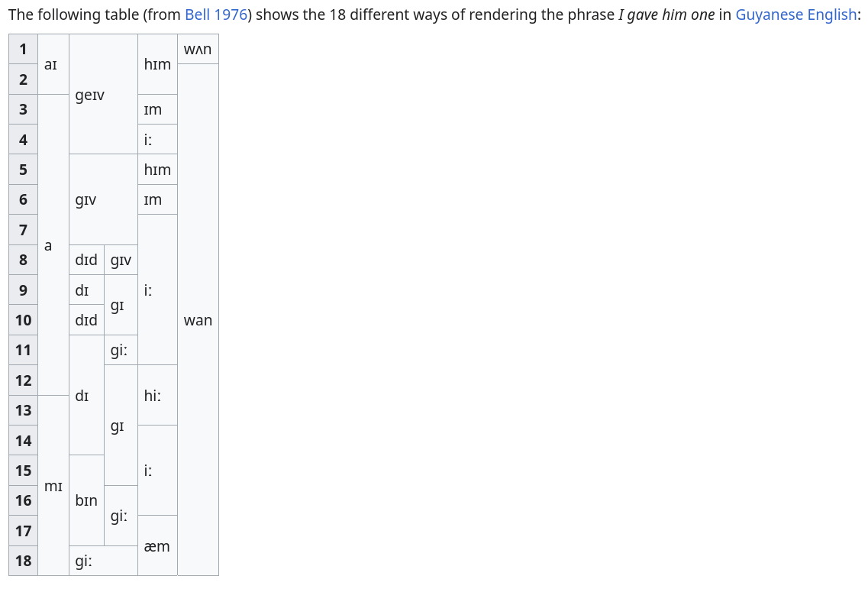
Task: Click the aɪ cell in the table
Action: 53,64
